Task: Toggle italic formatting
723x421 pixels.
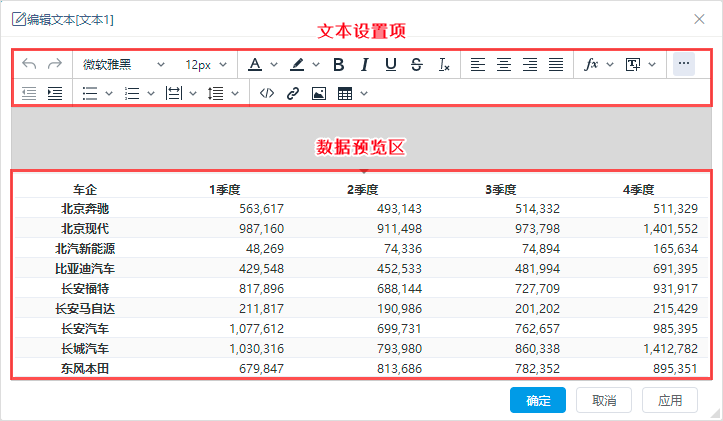Action: 365,65
